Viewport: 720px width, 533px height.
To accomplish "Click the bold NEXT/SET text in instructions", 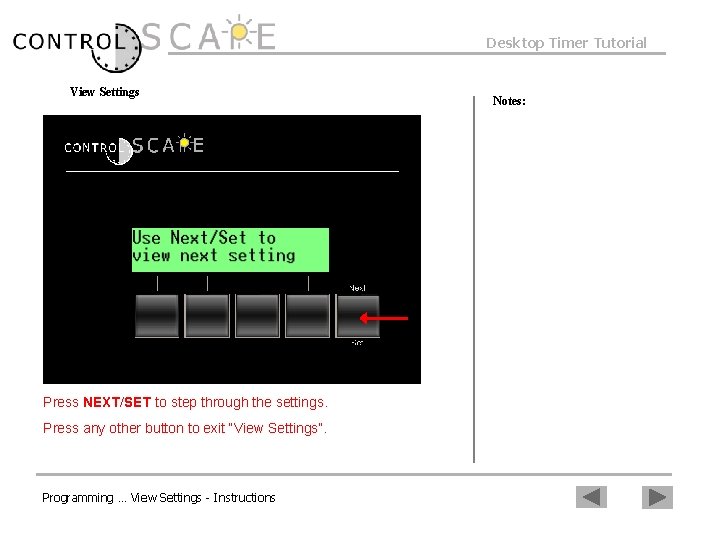I will (117, 402).
